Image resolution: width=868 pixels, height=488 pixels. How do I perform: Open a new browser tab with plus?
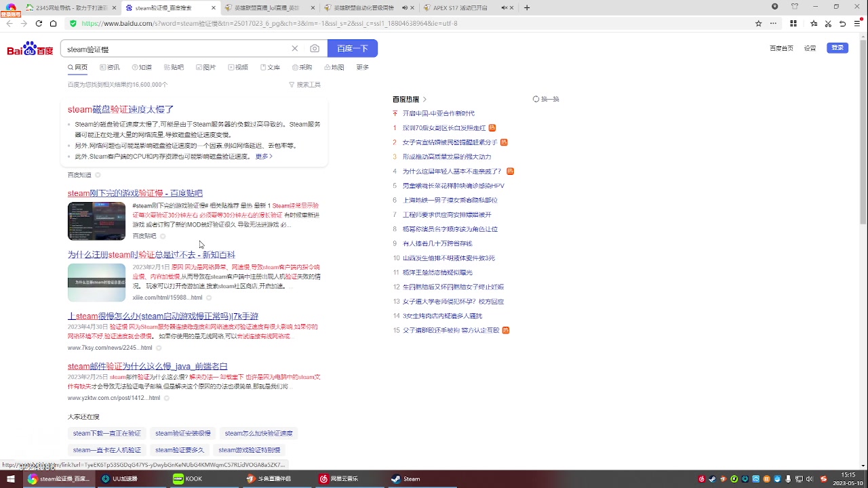(527, 7)
